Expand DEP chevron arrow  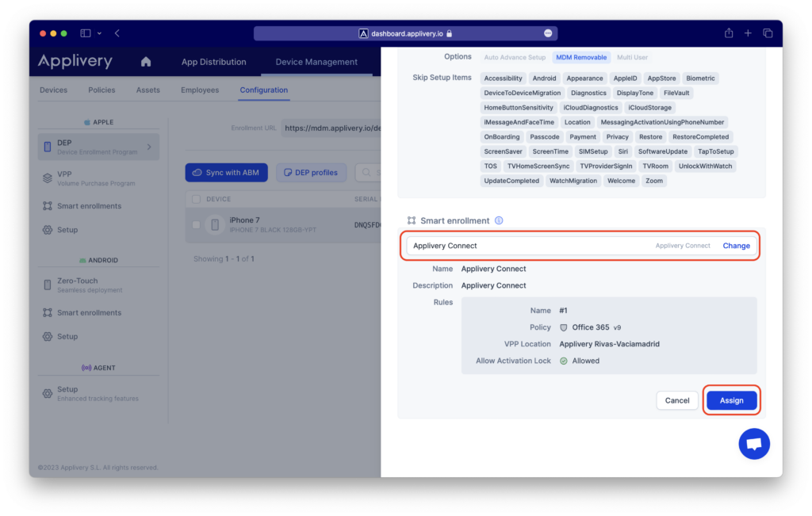(x=149, y=147)
